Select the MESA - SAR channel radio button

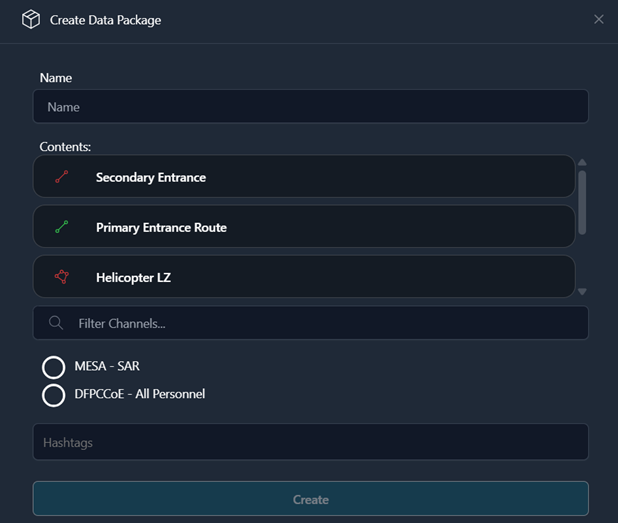pos(54,367)
